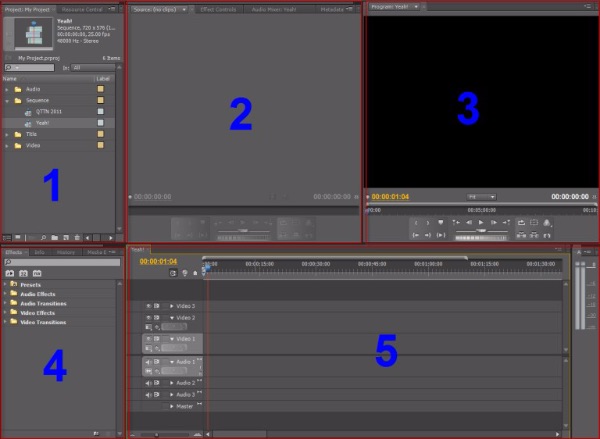Screen dimensions: 600x439
Task: Mute the Audio 2 track speaker toggle
Action: tap(150, 382)
